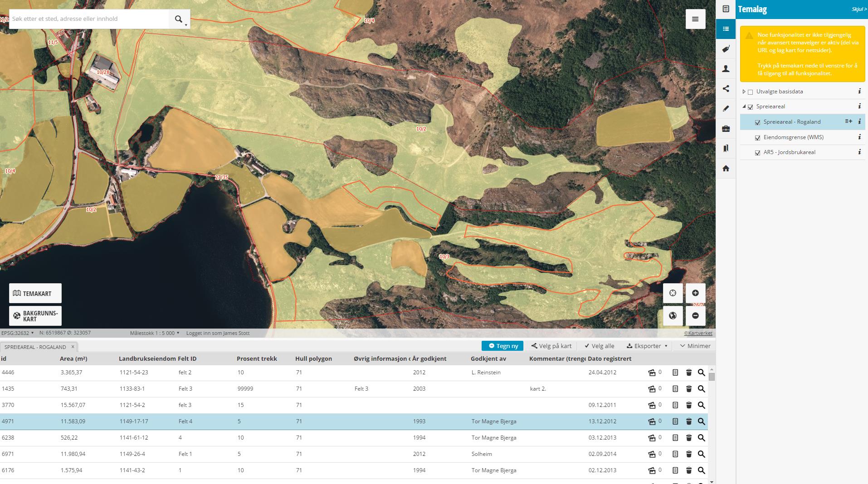This screenshot has width=868, height=484.
Task: Show info for Eiendomsgrense (WMS) layer
Action: click(859, 137)
